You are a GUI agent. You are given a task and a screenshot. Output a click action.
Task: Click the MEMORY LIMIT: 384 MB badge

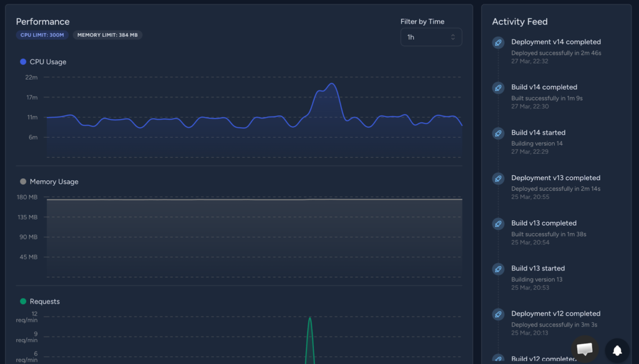(107, 35)
